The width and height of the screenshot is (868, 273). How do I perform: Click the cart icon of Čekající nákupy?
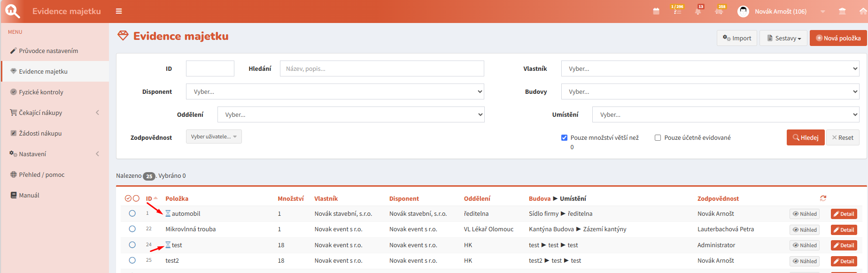[x=14, y=113]
